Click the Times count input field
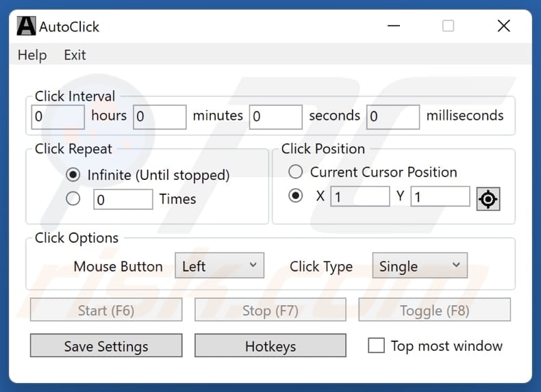 [x=123, y=199]
